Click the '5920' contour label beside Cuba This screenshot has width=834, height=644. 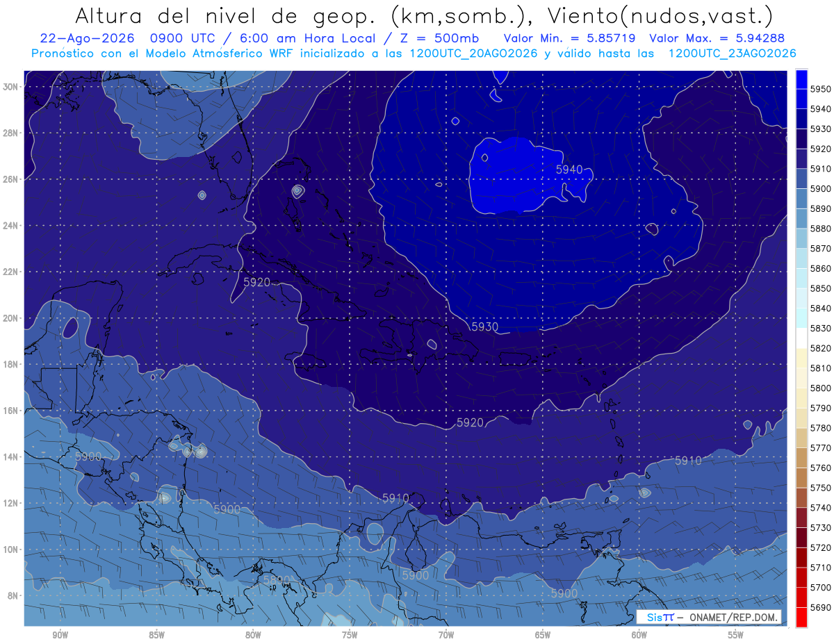tap(256, 282)
